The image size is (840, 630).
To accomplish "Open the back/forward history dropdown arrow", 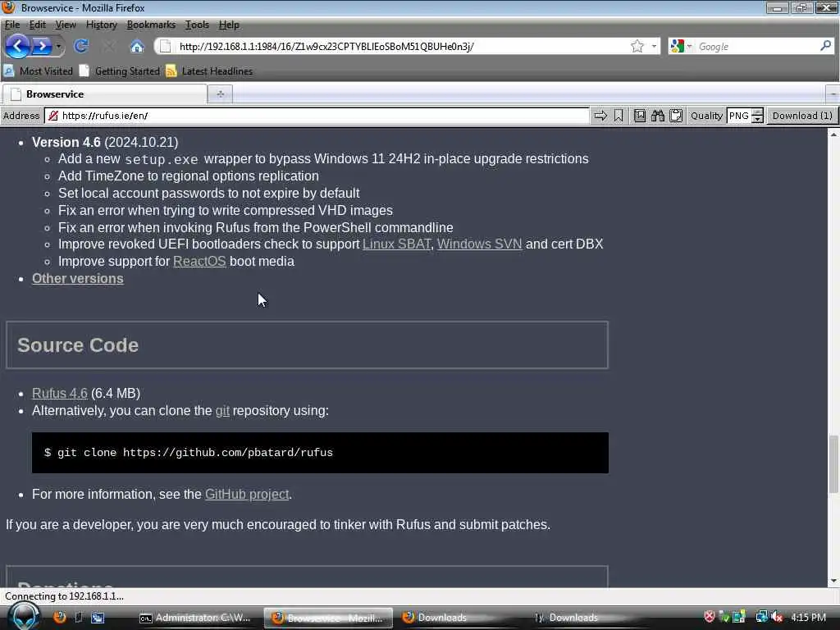I will pyautogui.click(x=58, y=47).
